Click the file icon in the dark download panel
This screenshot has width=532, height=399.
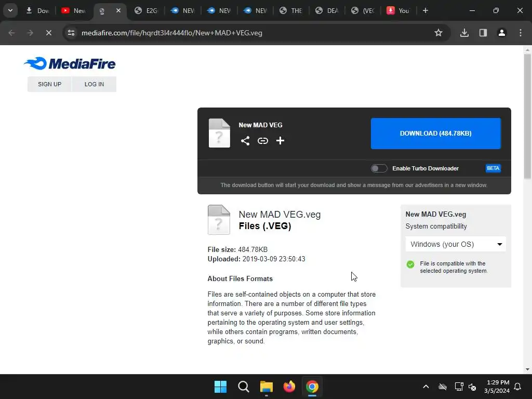219,133
